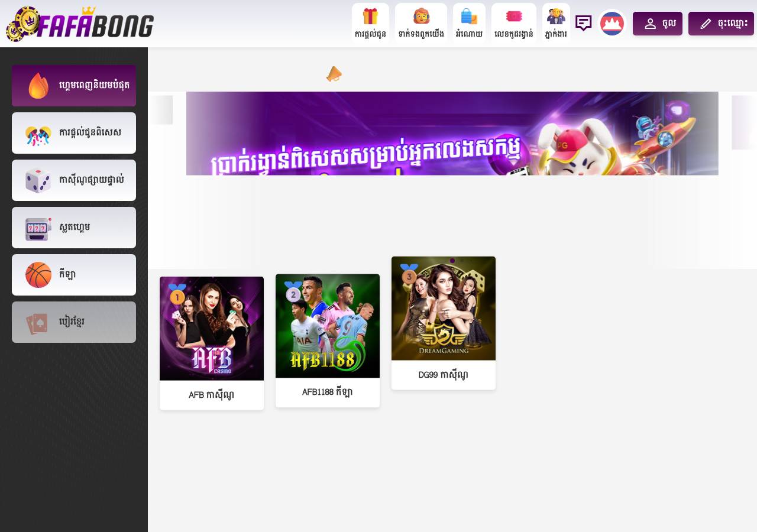Open the gift box promotions icon
Image resolution: width=757 pixels, height=532 pixels.
pos(370,17)
